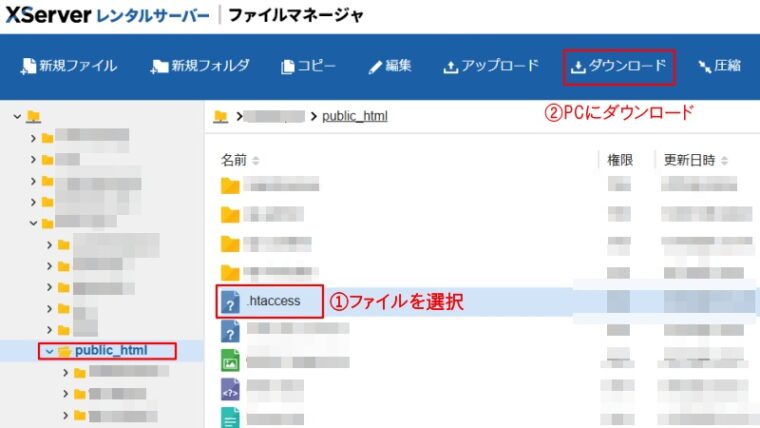Select public_html folder in the tree

pyautogui.click(x=111, y=350)
